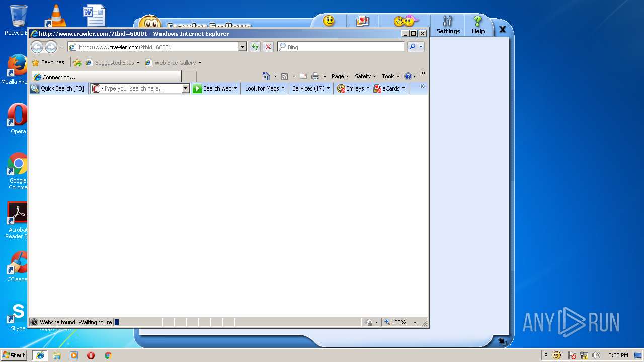Open the recent pages dropdown next to Forward
Image resolution: width=644 pixels, height=362 pixels.
[x=62, y=47]
